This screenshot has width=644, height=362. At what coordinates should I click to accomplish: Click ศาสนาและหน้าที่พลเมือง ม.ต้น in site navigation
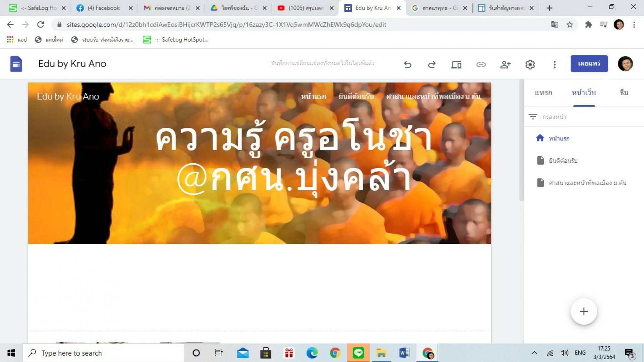click(433, 96)
